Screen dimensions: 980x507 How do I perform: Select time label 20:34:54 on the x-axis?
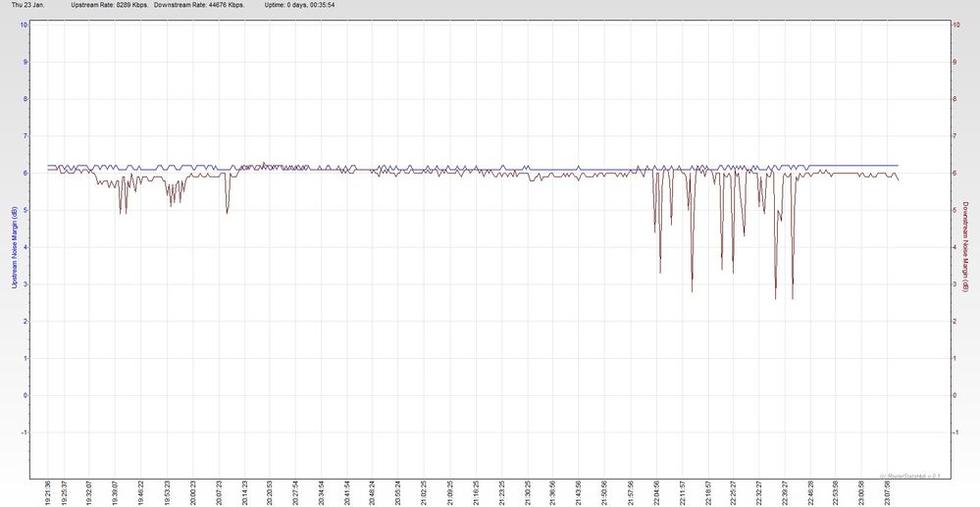[321, 492]
